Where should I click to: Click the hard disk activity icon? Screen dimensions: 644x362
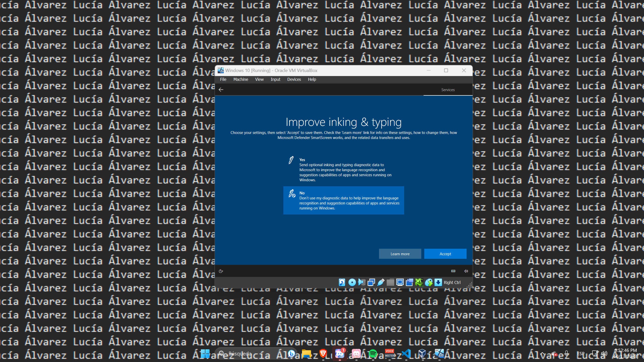(x=342, y=282)
